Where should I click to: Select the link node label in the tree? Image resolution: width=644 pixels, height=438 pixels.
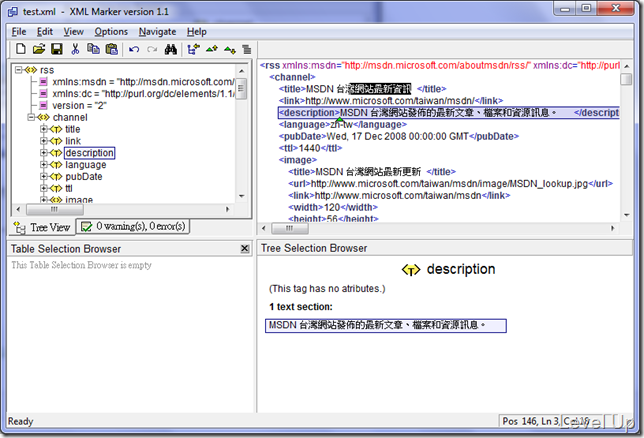coord(73,141)
